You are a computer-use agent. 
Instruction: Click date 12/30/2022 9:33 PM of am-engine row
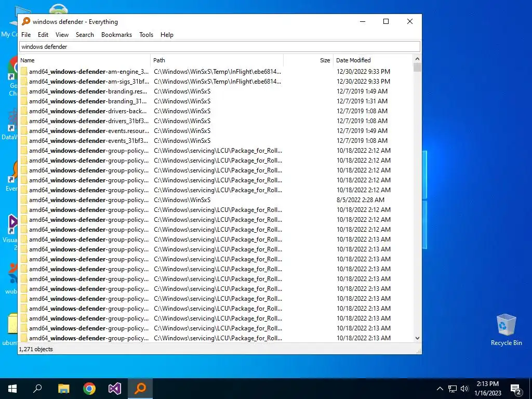click(x=363, y=72)
